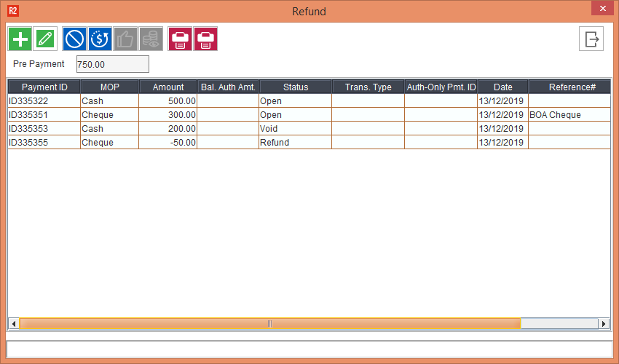Click the blue dollar Refund icon
This screenshot has width=619, height=364.
click(99, 39)
